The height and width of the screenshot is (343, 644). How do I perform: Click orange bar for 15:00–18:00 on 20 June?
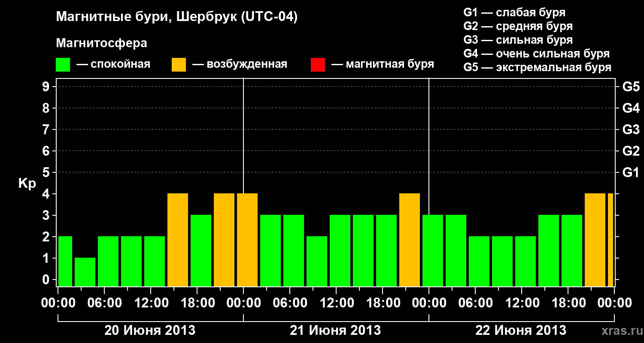pyautogui.click(x=178, y=240)
